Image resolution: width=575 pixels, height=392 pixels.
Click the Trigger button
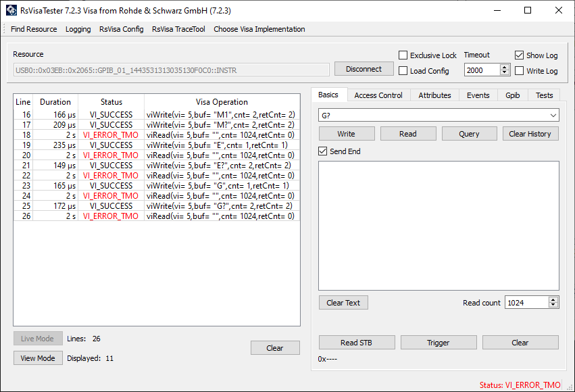439,343
